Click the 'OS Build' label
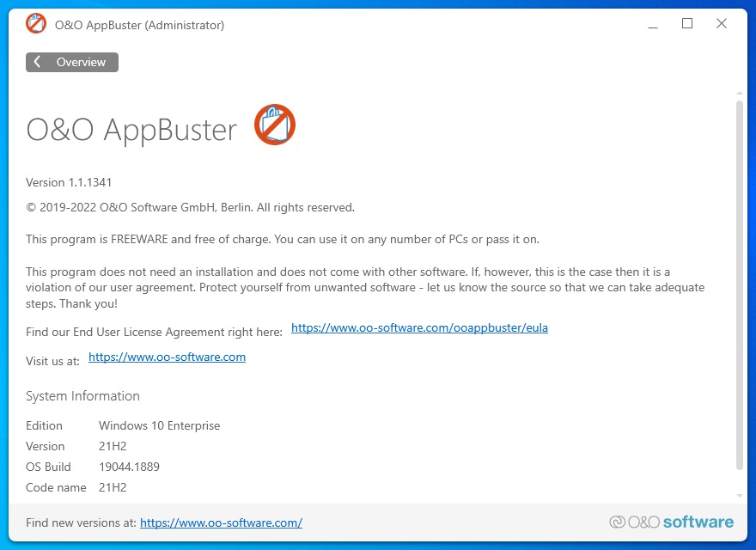This screenshot has width=756, height=550. [48, 467]
